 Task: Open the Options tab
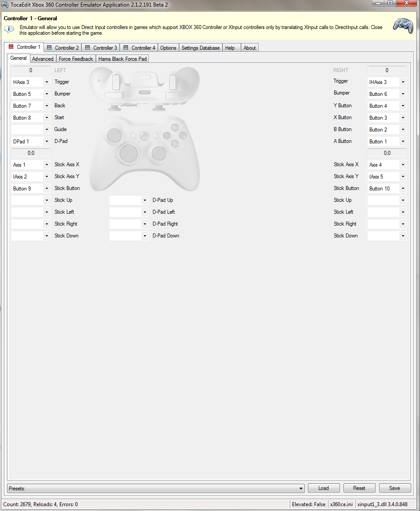point(168,47)
